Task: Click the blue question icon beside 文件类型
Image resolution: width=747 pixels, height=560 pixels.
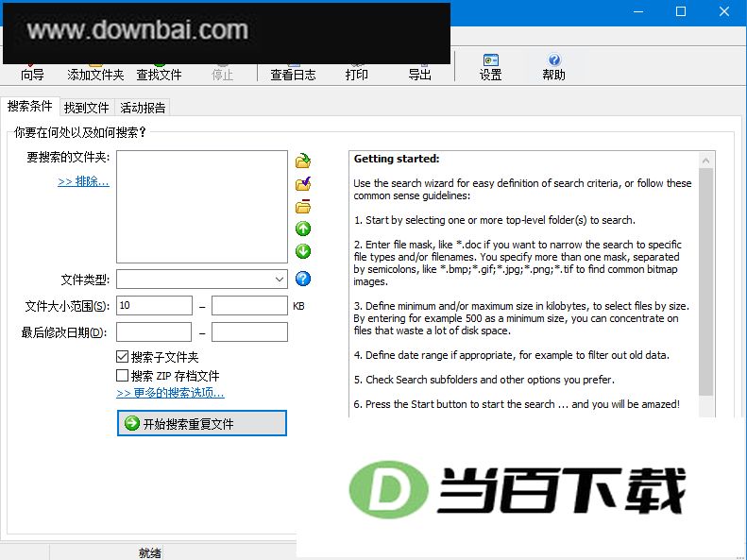Action: coord(303,279)
